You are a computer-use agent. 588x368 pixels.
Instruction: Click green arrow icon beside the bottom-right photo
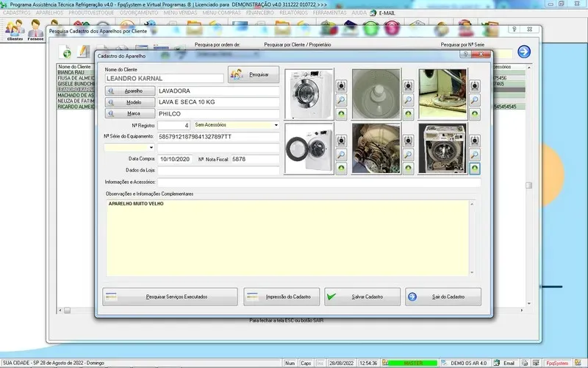[x=476, y=169]
